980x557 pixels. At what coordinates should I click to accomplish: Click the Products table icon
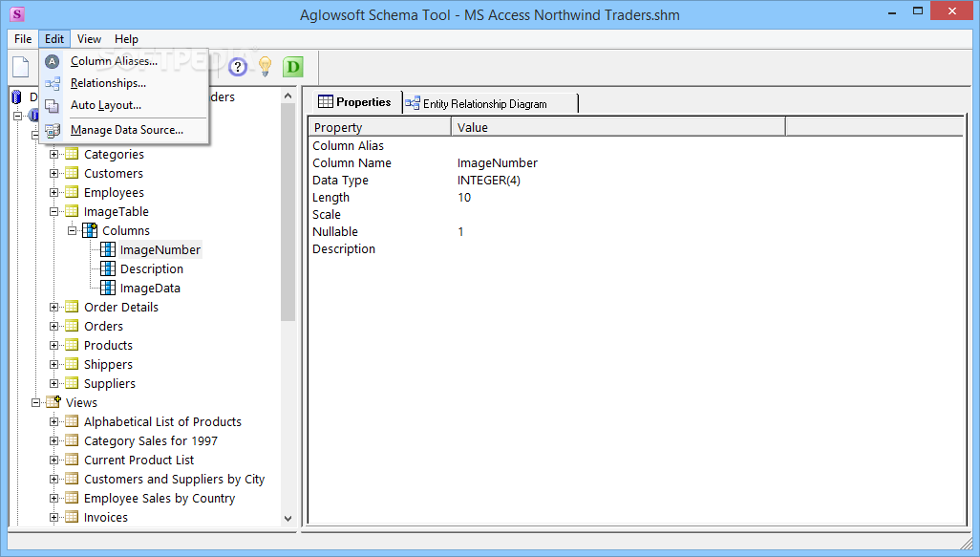73,345
